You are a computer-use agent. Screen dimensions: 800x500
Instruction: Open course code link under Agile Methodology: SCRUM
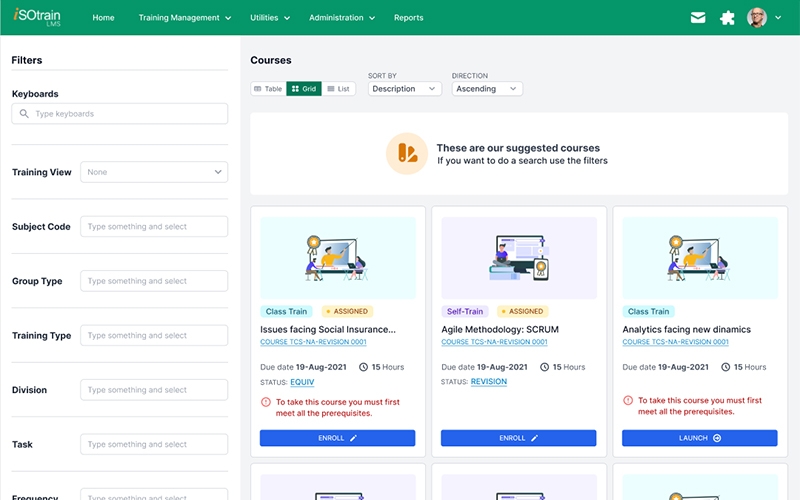click(x=494, y=342)
